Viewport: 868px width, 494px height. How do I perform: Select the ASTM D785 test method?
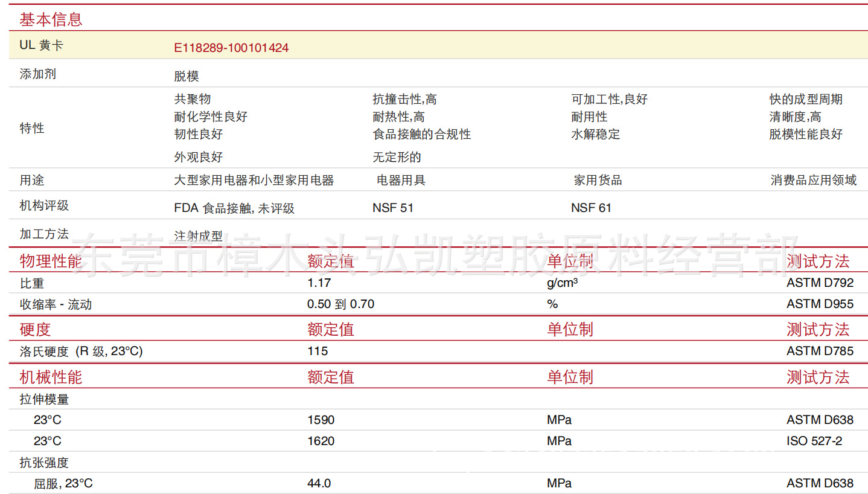(x=820, y=351)
